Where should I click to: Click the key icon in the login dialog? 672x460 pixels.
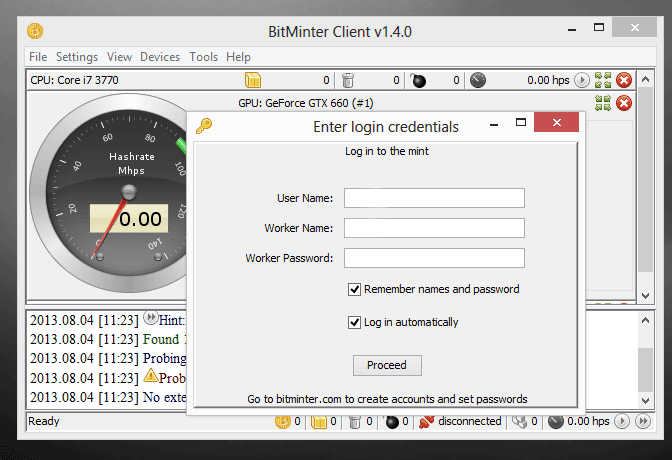(204, 126)
